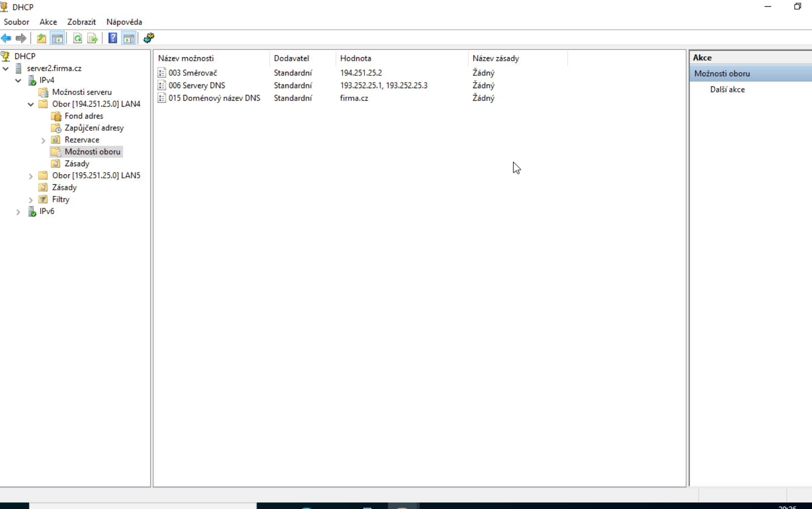
Task: Open the Nápověda menu
Action: pyautogui.click(x=124, y=22)
